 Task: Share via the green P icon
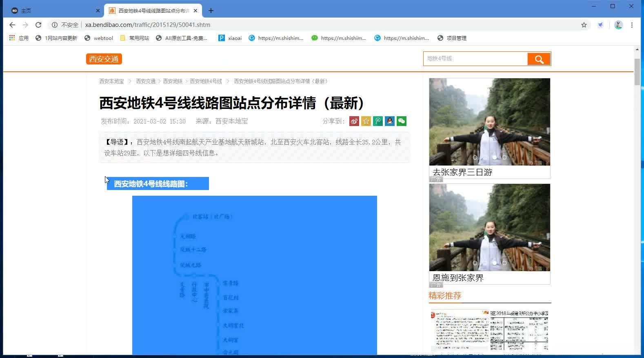click(x=378, y=121)
